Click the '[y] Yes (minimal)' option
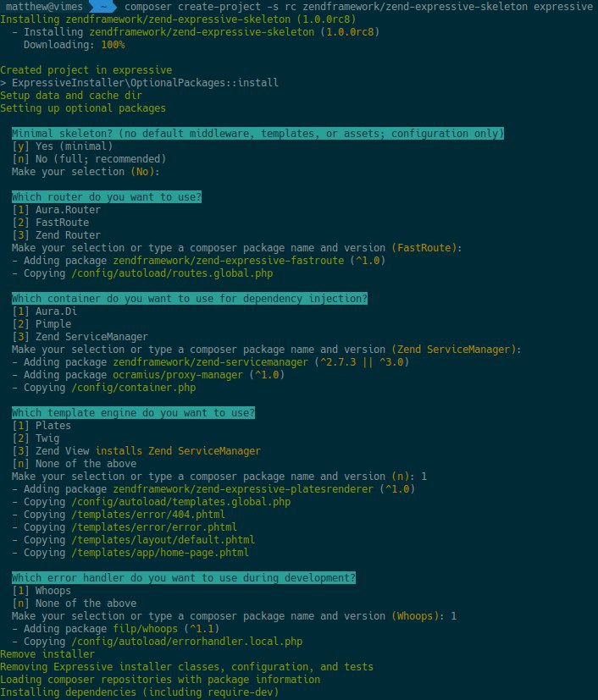This screenshot has height=700, width=598. [x=62, y=146]
